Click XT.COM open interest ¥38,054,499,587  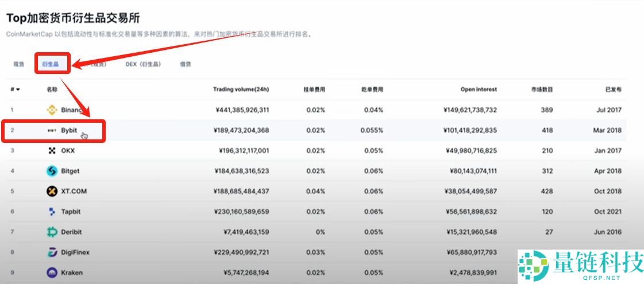click(471, 191)
